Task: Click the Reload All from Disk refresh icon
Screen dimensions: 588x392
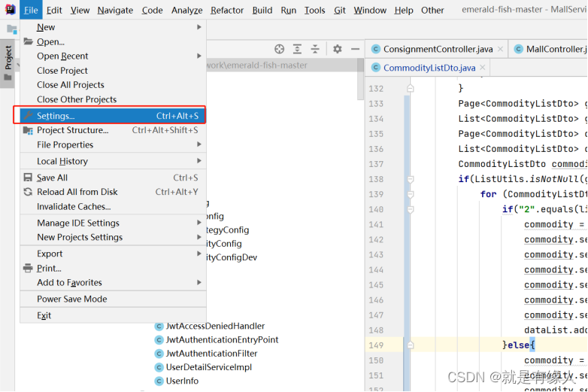Action: click(x=28, y=192)
